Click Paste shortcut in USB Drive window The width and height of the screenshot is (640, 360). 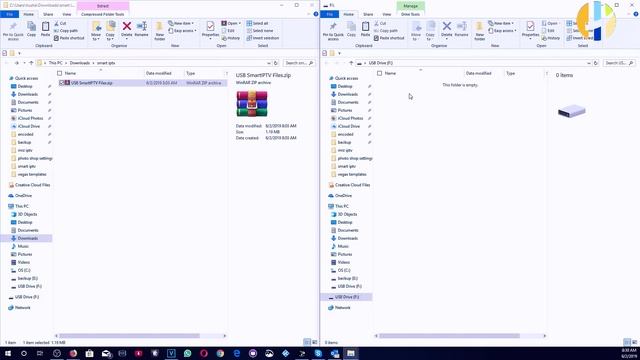(x=389, y=38)
